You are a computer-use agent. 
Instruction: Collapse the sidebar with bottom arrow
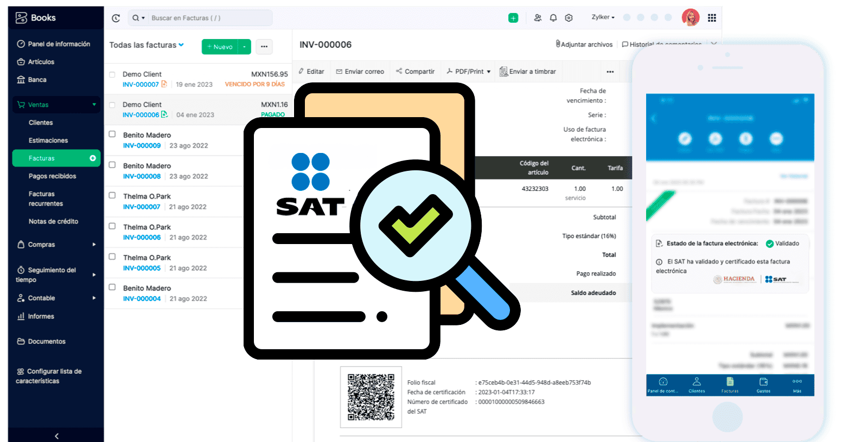point(56,436)
